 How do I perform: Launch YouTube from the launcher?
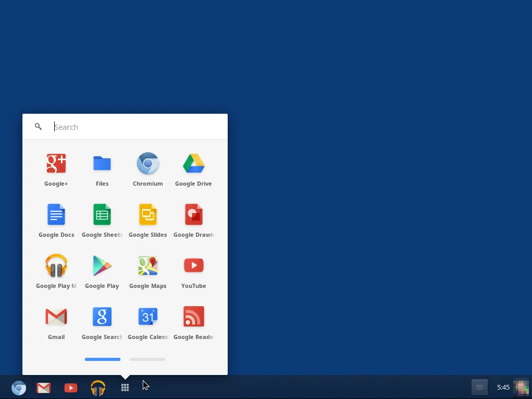(x=193, y=265)
